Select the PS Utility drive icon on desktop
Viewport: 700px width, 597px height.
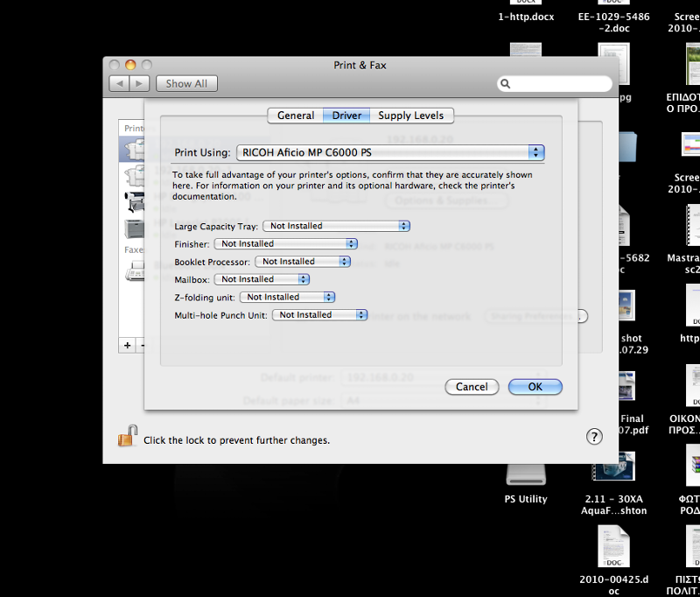pyautogui.click(x=526, y=474)
